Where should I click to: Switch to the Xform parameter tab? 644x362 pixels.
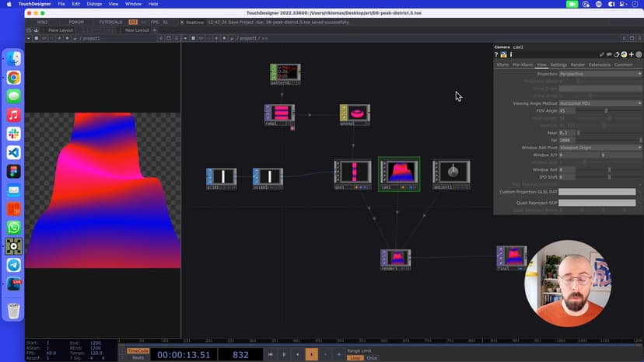point(502,64)
